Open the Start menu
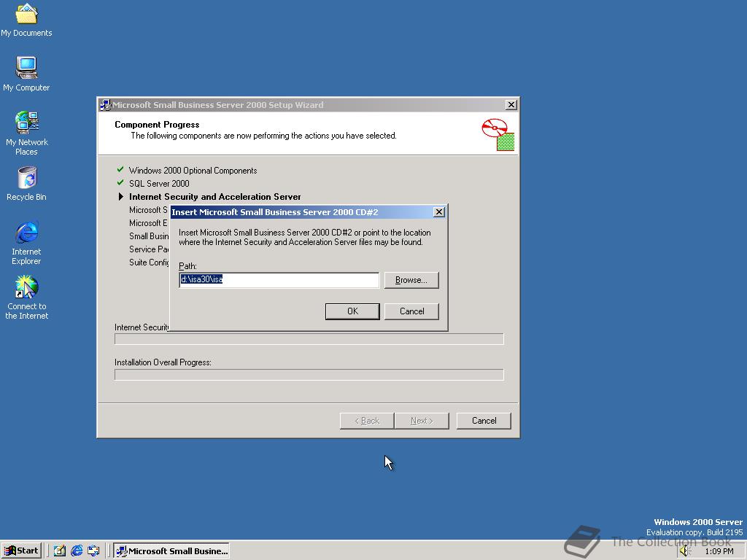Screen dimensions: 747x560 coord(21,551)
